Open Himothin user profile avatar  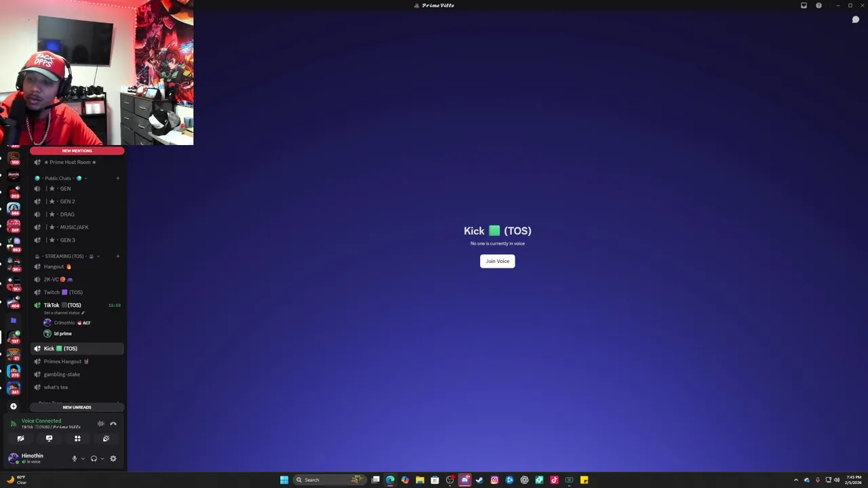(x=13, y=458)
